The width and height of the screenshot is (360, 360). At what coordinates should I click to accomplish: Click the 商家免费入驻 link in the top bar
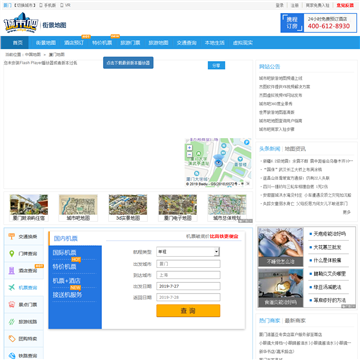point(317,5)
